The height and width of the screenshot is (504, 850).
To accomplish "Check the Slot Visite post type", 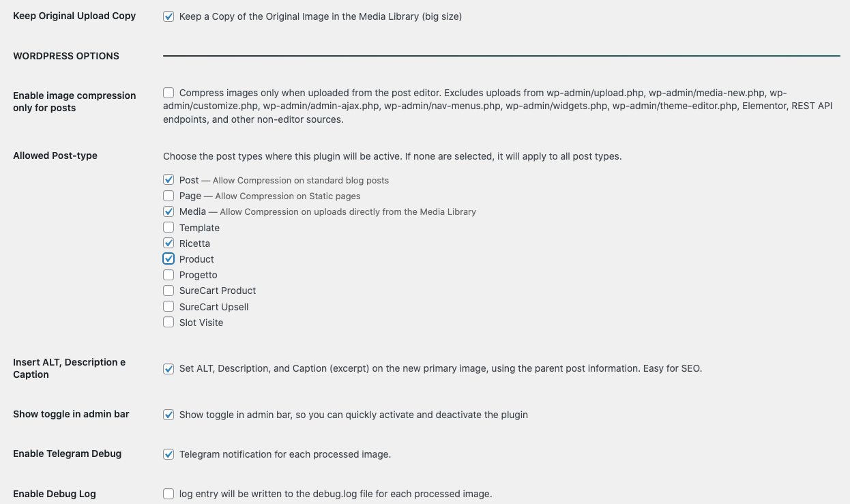I will 168,322.
